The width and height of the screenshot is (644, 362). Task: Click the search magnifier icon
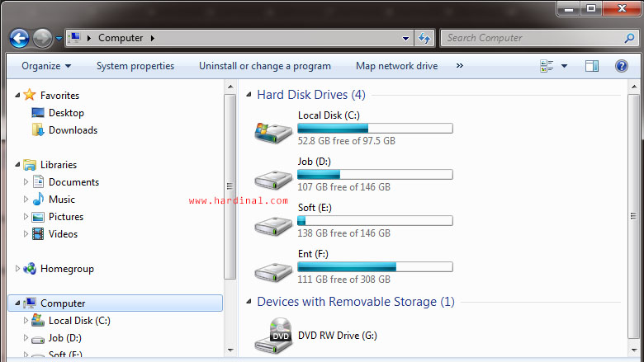[x=630, y=38]
